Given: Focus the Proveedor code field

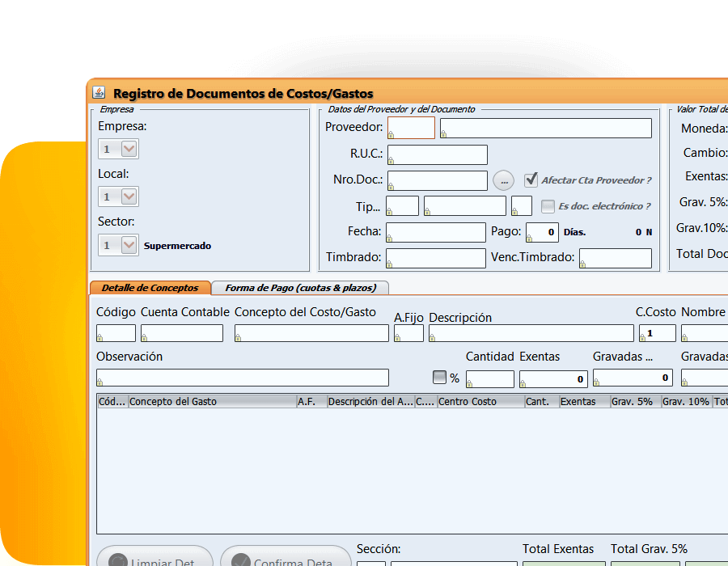Looking at the screenshot, I should tap(411, 128).
